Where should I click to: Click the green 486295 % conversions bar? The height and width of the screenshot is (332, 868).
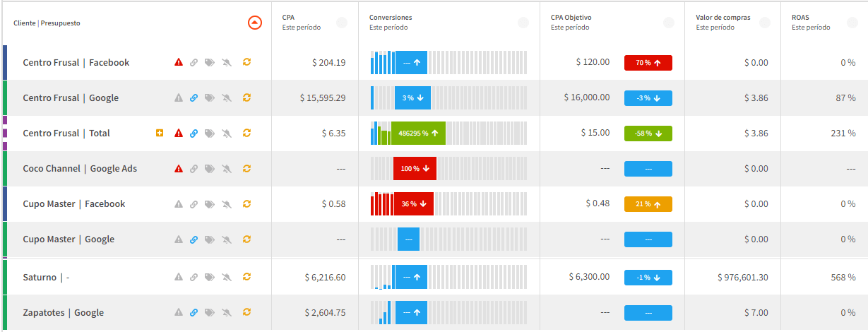[418, 133]
